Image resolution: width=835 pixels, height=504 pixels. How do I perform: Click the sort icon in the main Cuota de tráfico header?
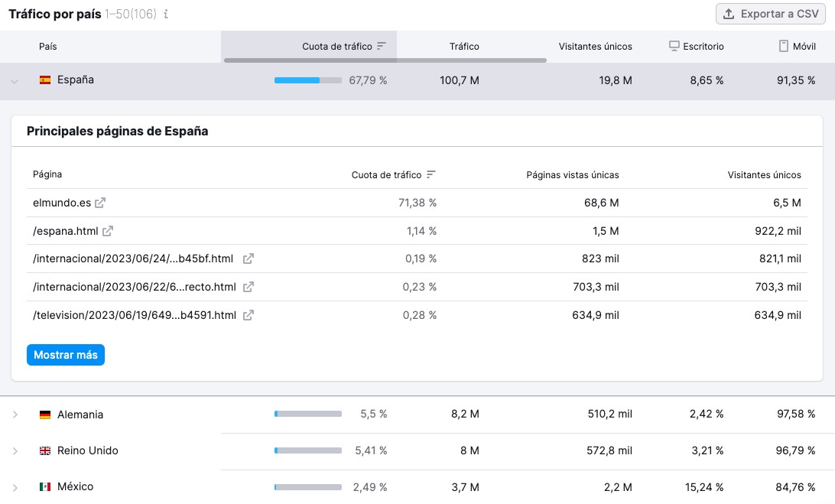click(382, 47)
